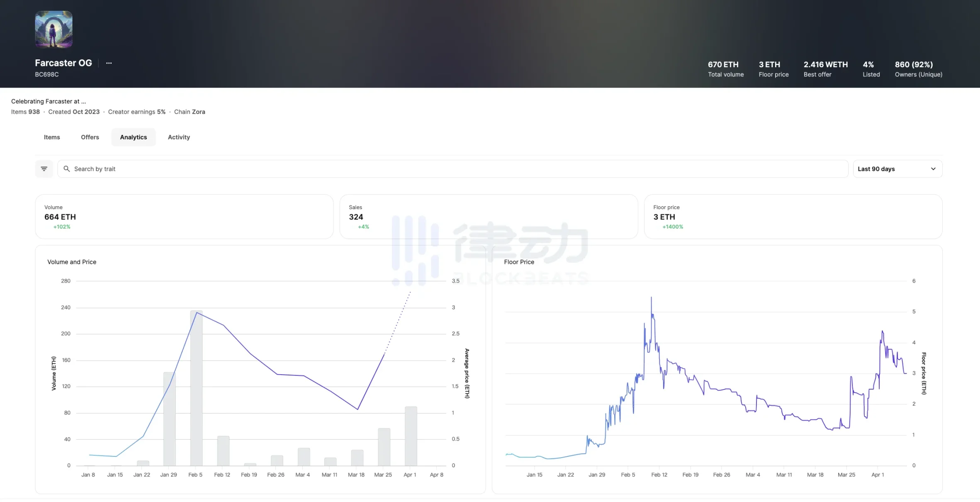Image resolution: width=980 pixels, height=502 pixels.
Task: Open the Activity tab
Action: 178,136
